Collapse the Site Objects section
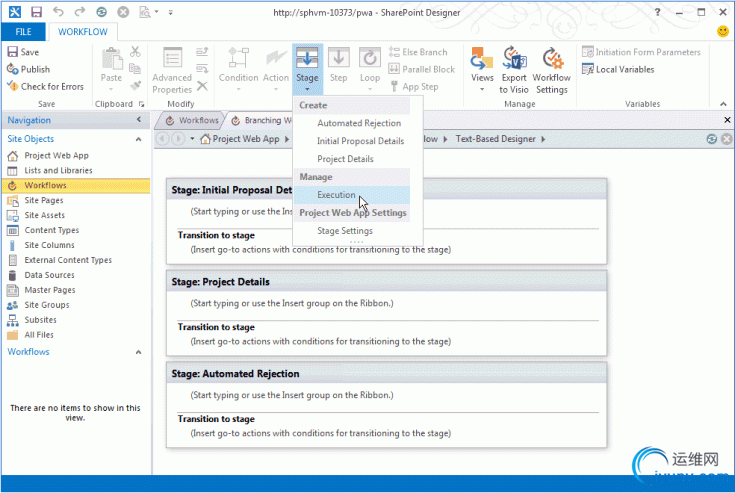 [x=139, y=139]
